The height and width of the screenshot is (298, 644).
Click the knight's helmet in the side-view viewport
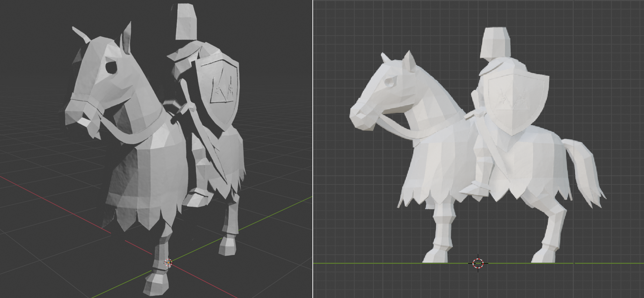(495, 42)
